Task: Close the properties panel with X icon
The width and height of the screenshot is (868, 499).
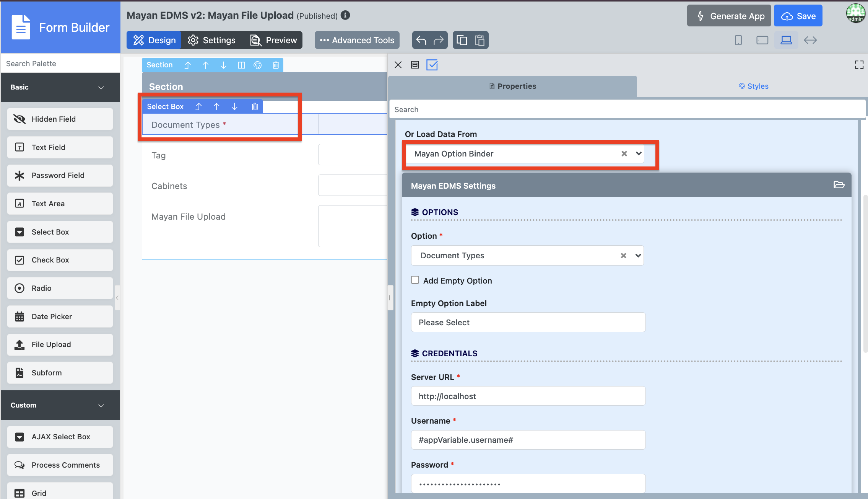Action: tap(398, 65)
